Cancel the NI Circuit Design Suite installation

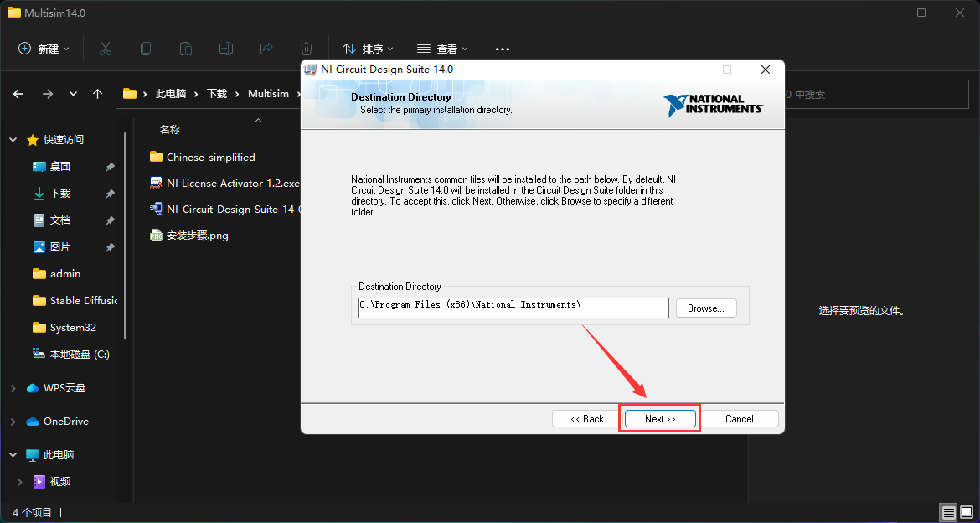coord(740,418)
